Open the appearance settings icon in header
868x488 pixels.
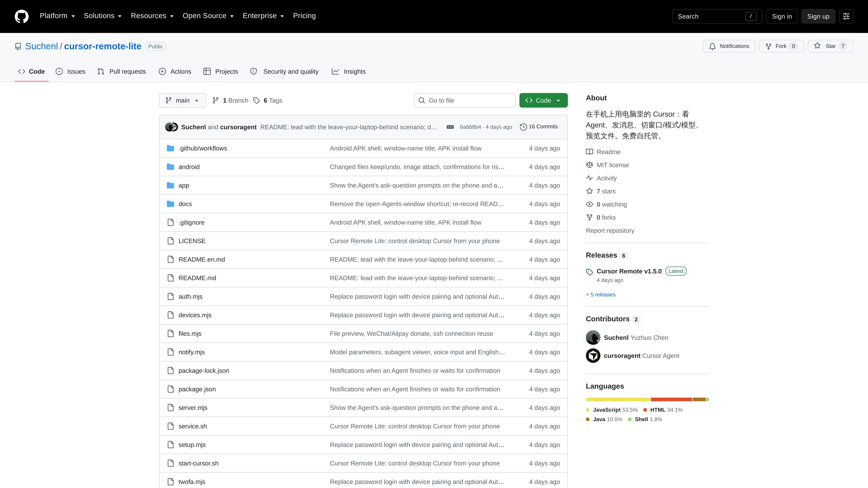pos(846,16)
